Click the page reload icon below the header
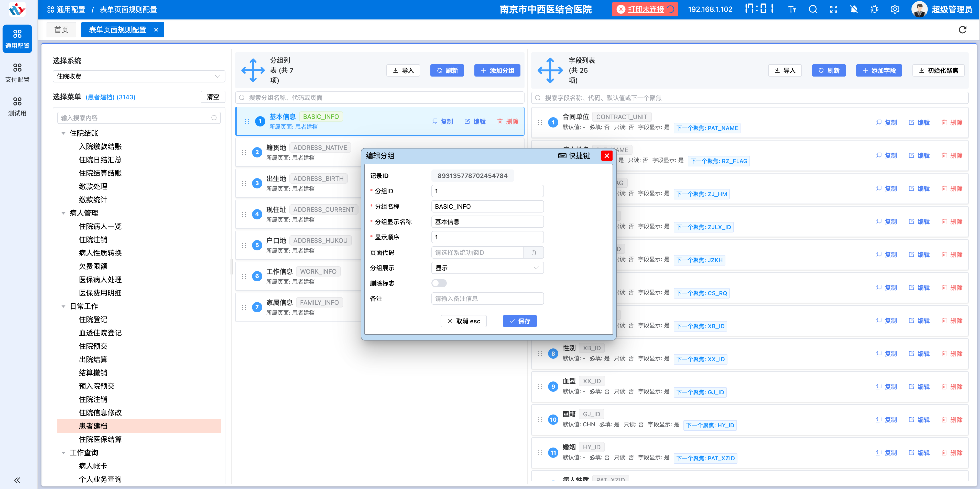Viewport: 980px width, 489px height. 963,30
